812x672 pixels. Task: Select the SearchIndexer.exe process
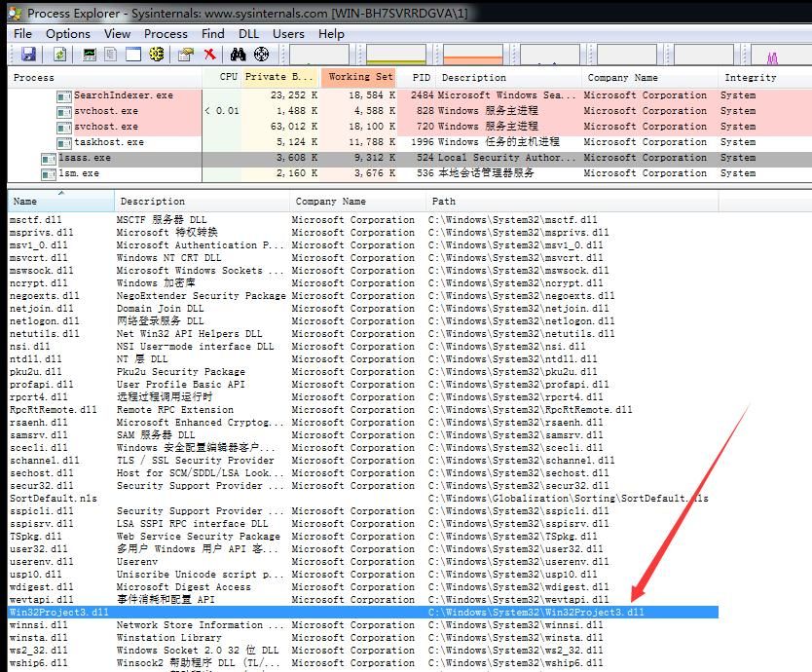(x=124, y=95)
